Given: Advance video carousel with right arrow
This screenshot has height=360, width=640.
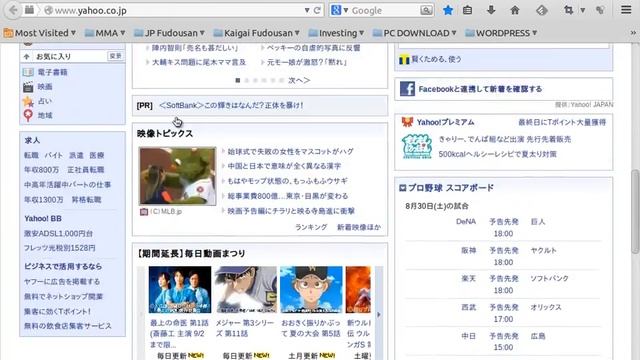Looking at the screenshot, I should (x=379, y=315).
